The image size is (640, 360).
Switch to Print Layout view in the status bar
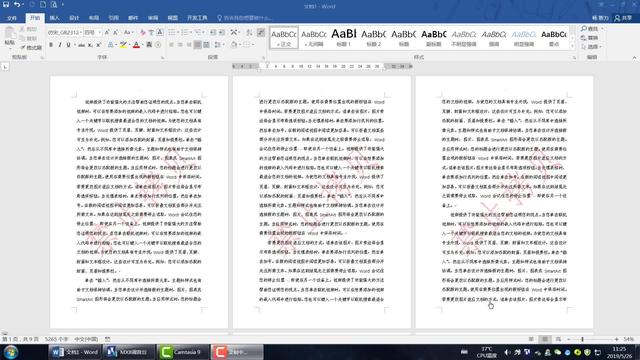click(544, 339)
